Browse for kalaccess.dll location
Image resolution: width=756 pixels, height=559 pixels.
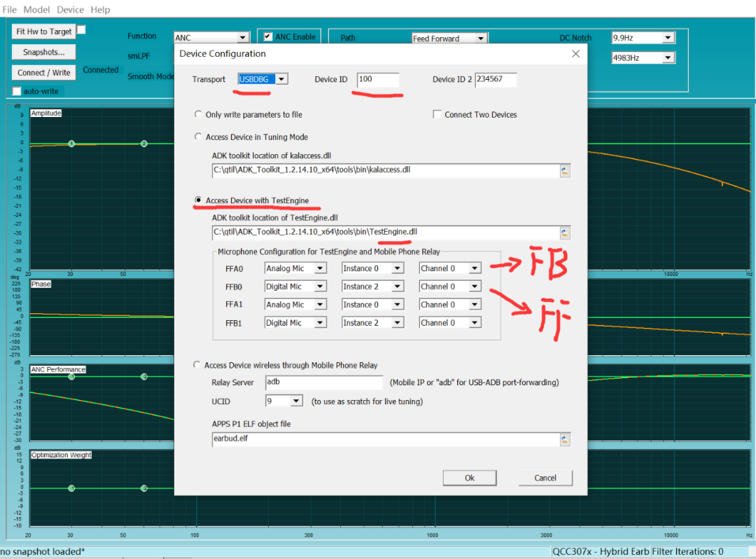565,171
